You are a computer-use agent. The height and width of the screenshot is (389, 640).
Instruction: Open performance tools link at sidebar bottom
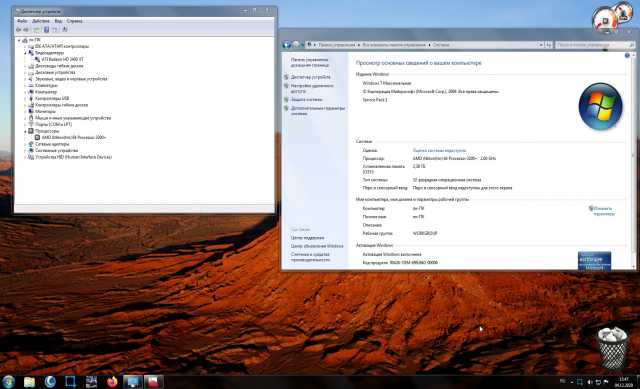310,257
